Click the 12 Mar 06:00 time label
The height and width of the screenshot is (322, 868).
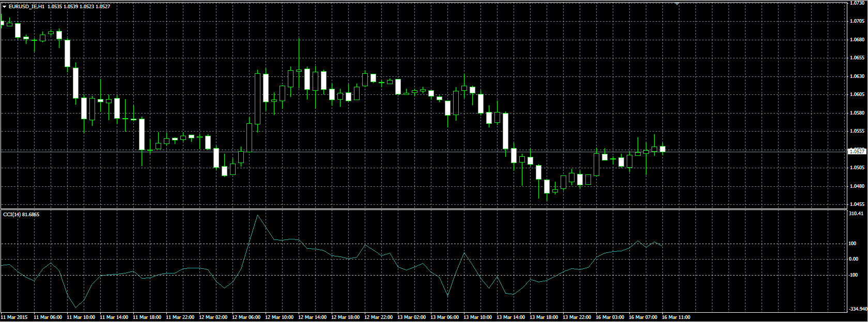[246, 317]
